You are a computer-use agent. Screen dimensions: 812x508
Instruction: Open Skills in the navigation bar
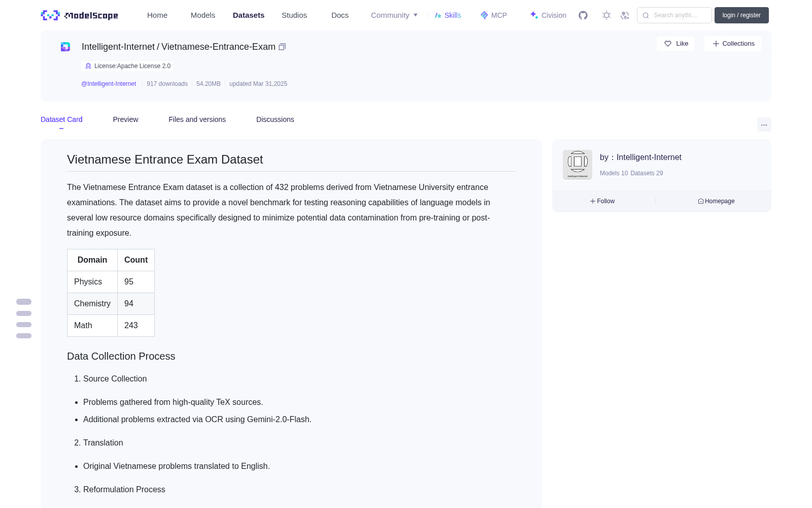pyautogui.click(x=448, y=15)
